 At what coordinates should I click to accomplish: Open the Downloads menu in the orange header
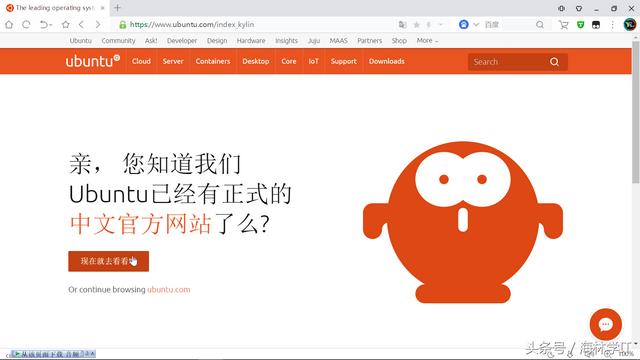[387, 61]
